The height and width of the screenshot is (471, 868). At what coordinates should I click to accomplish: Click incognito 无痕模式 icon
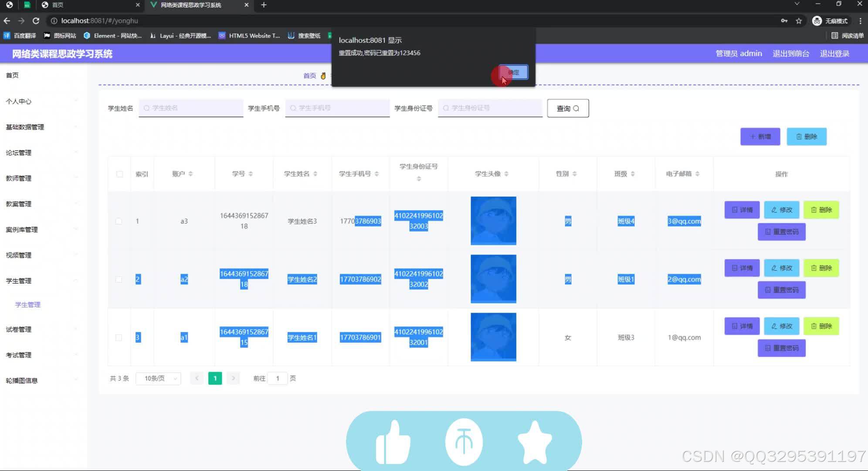tap(830, 20)
